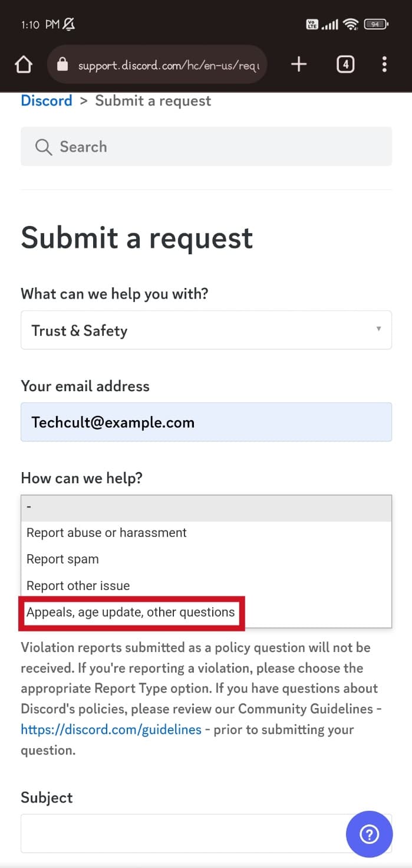Open the tab switcher showing 4 tabs

click(345, 64)
